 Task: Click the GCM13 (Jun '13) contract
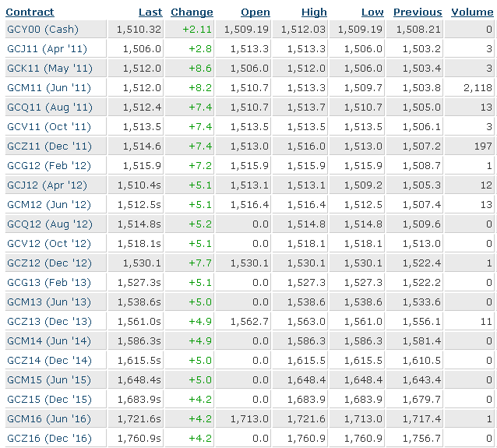(x=49, y=302)
